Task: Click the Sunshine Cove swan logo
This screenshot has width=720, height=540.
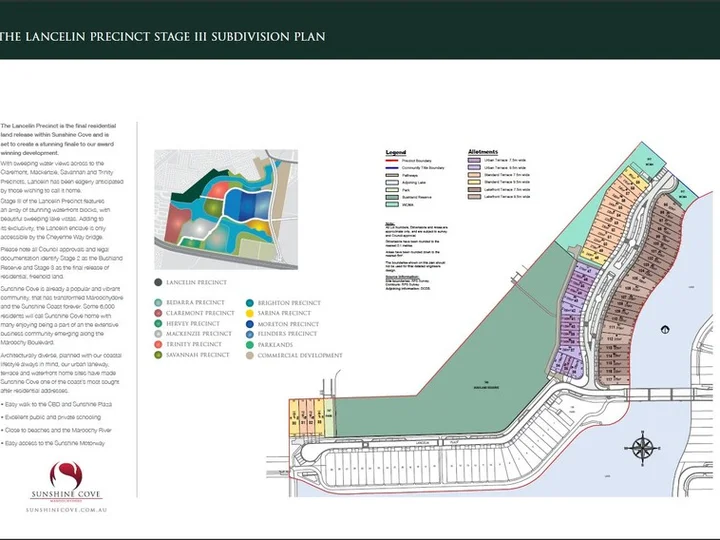Action: (x=66, y=476)
